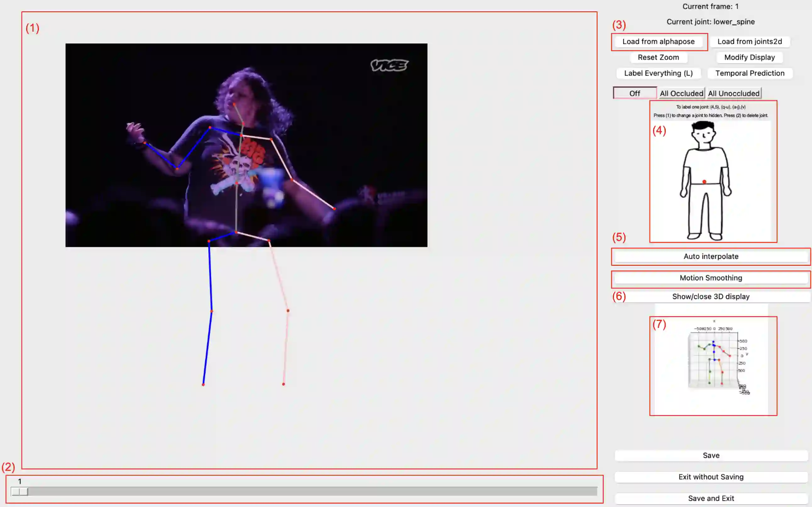Click Save and Exit button
Image resolution: width=812 pixels, height=507 pixels.
point(711,498)
